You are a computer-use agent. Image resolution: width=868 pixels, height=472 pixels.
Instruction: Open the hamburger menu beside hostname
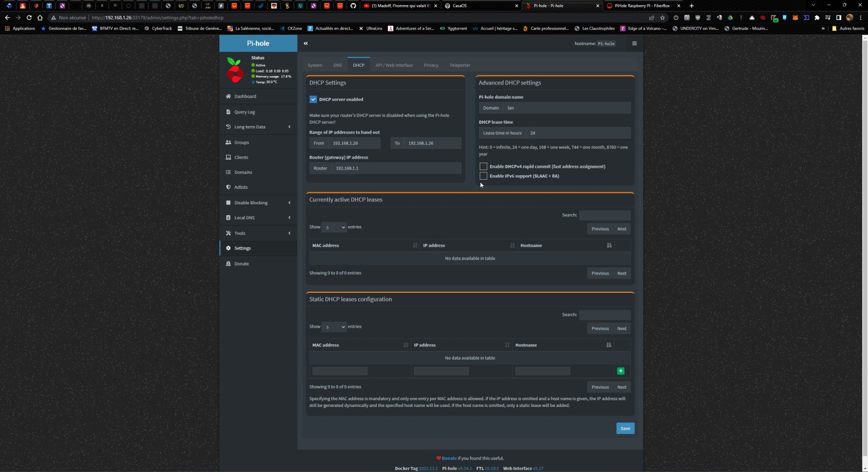634,43
